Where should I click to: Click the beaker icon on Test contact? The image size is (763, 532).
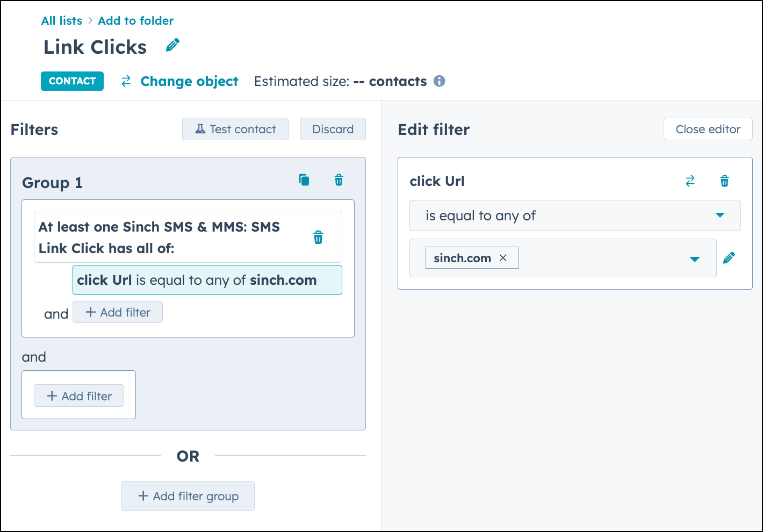200,129
